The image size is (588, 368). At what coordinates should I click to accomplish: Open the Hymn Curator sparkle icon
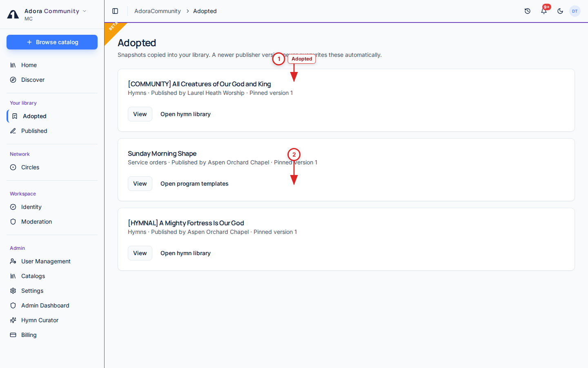point(13,320)
